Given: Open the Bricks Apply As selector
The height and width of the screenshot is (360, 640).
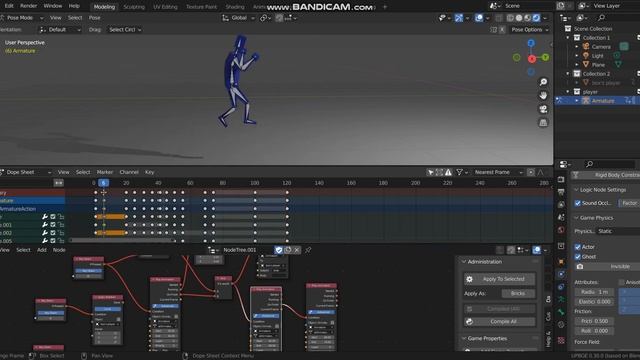Looking at the screenshot, I should coord(518,293).
